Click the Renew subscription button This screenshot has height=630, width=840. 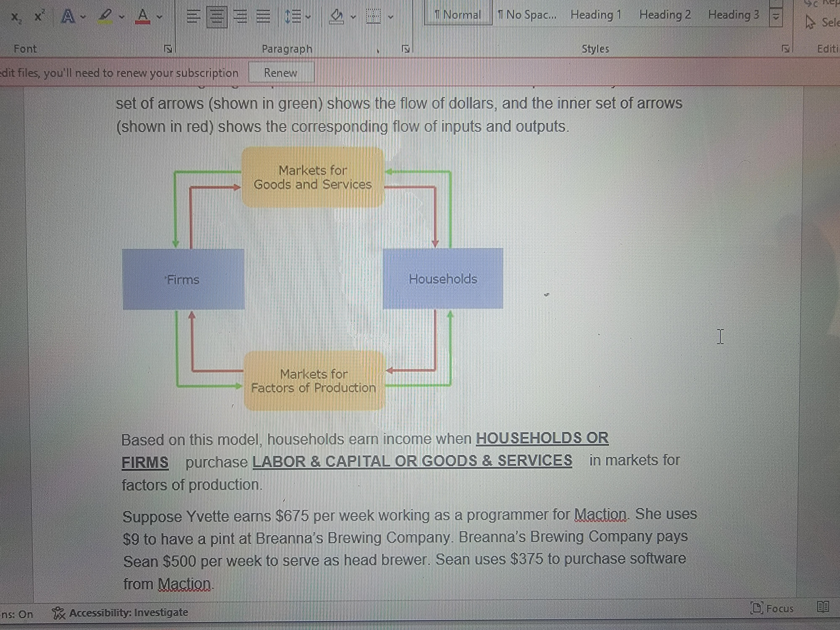pos(281,73)
